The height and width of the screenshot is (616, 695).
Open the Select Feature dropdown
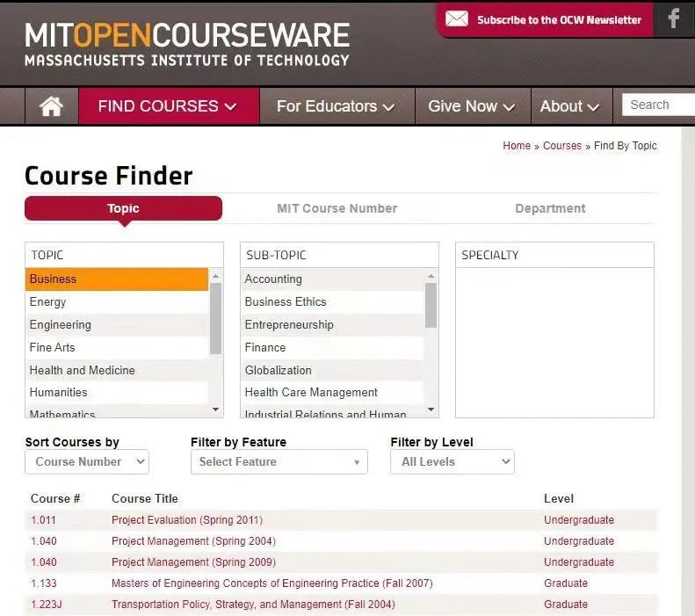point(279,461)
